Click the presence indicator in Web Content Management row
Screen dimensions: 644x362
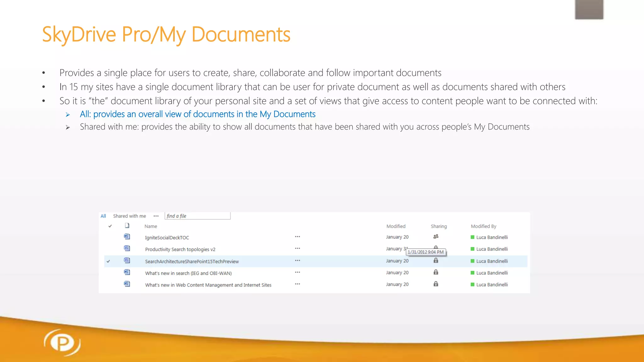472,284
